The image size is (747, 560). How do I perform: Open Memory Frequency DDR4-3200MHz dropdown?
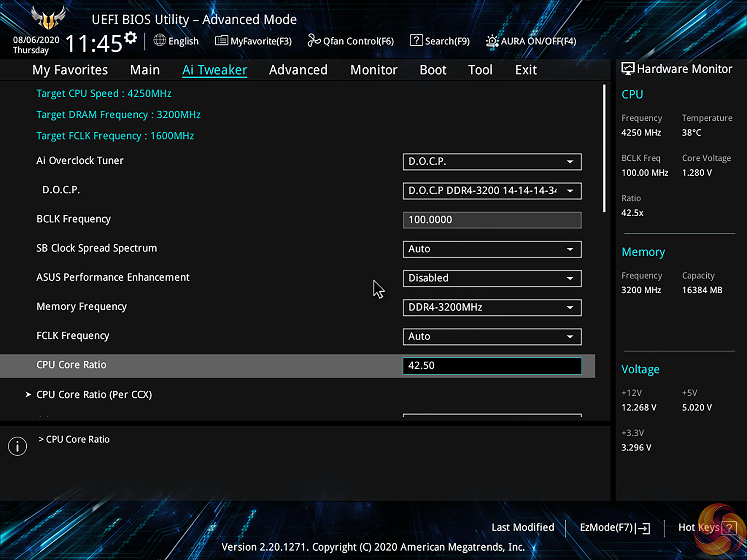[492, 307]
